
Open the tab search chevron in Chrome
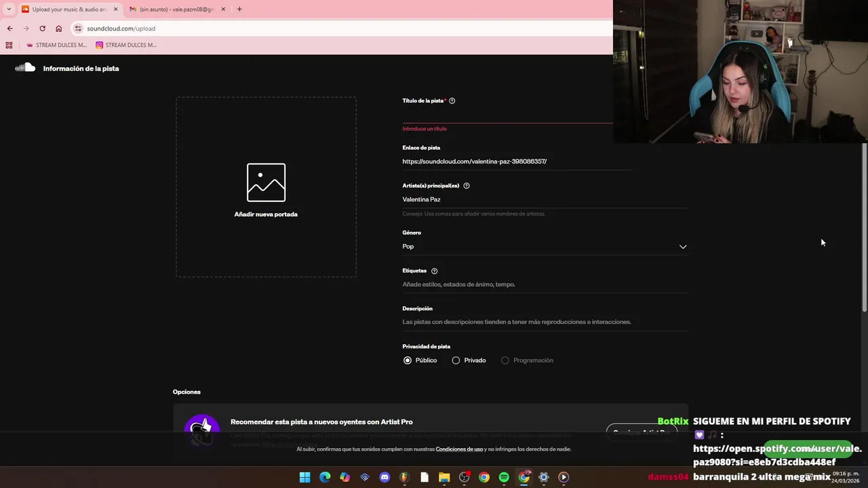[9, 9]
